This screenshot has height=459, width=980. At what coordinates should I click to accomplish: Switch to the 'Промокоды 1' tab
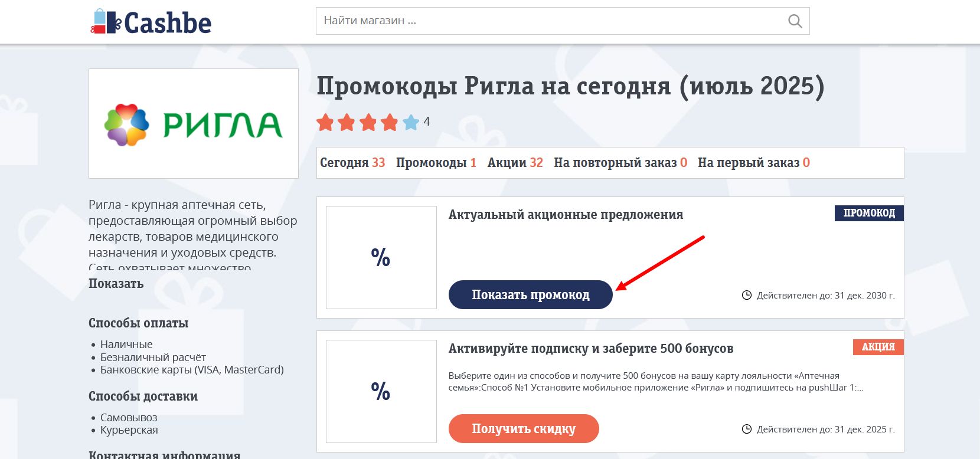pyautogui.click(x=436, y=163)
